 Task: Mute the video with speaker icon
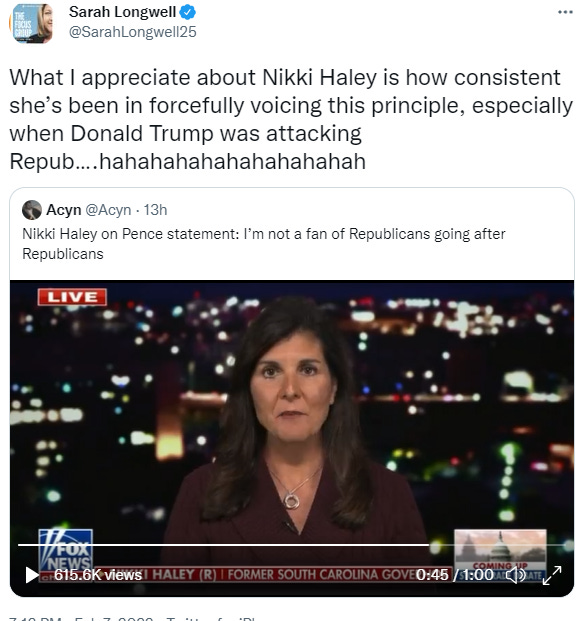coord(516,575)
